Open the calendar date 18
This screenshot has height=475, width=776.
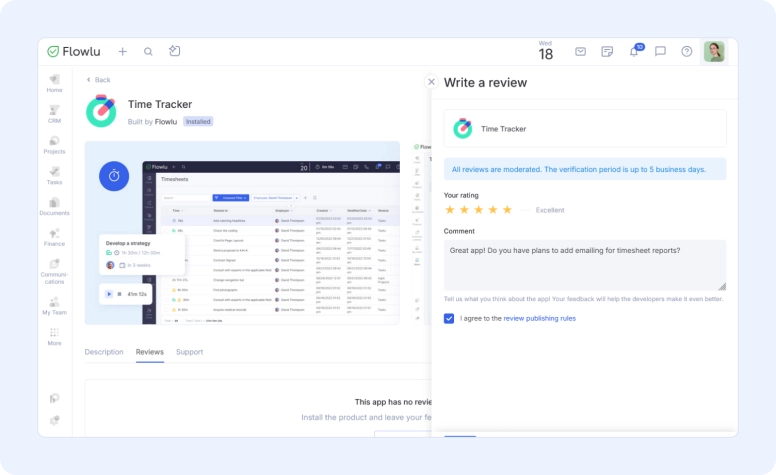(x=545, y=51)
